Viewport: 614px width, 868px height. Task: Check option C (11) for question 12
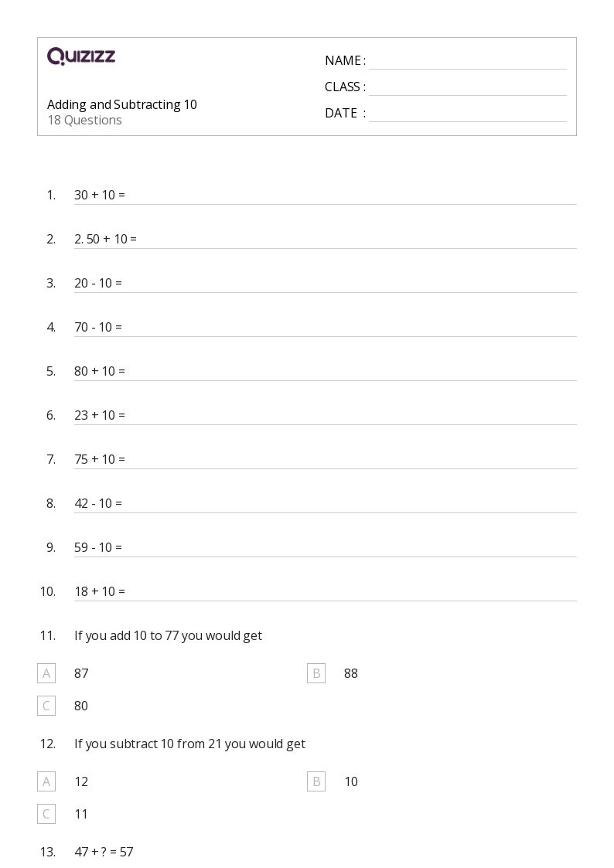tap(46, 814)
